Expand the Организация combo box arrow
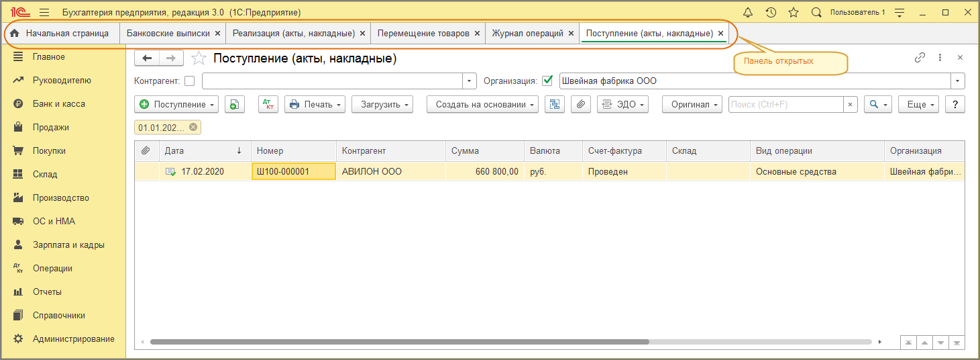The image size is (980, 360). [957, 81]
